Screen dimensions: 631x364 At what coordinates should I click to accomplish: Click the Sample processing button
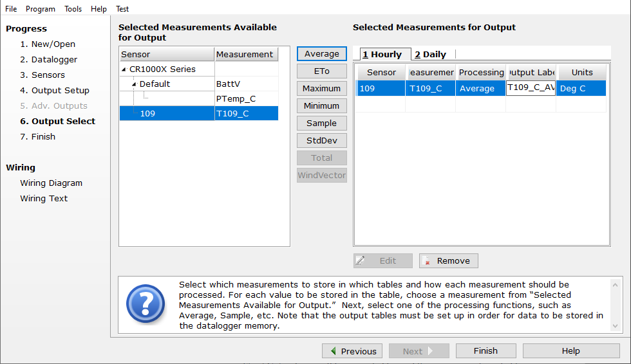[321, 123]
